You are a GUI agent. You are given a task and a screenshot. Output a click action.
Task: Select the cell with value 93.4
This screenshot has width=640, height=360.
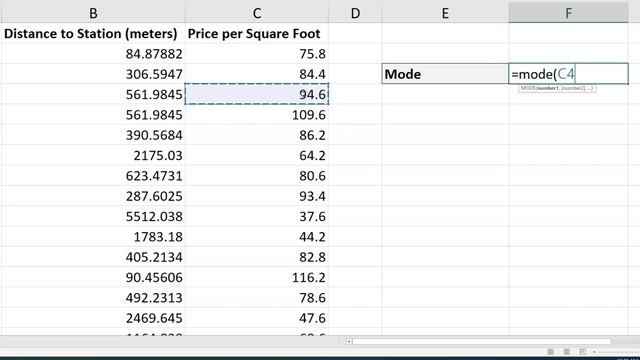tap(257, 196)
